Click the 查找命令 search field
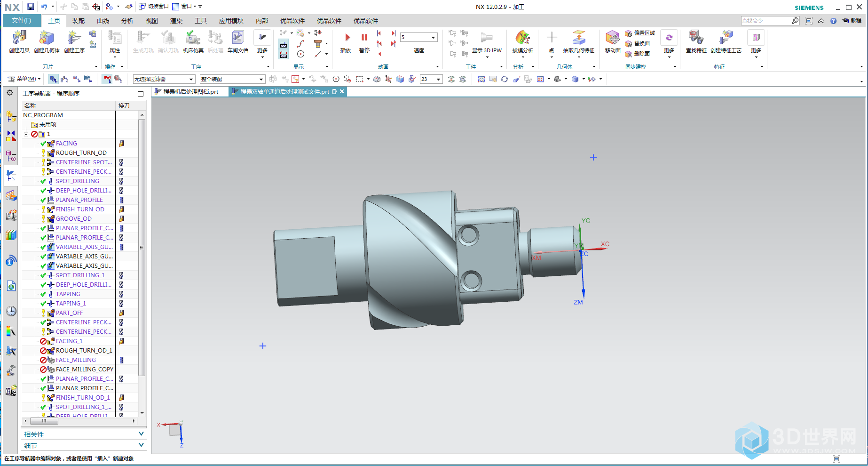868x466 pixels. pos(766,21)
